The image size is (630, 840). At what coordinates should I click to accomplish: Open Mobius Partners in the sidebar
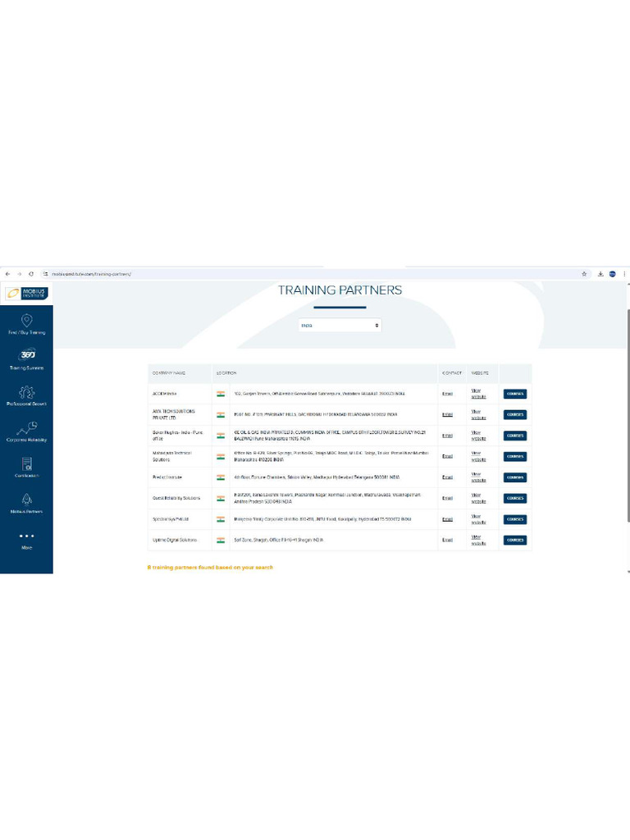(27, 503)
